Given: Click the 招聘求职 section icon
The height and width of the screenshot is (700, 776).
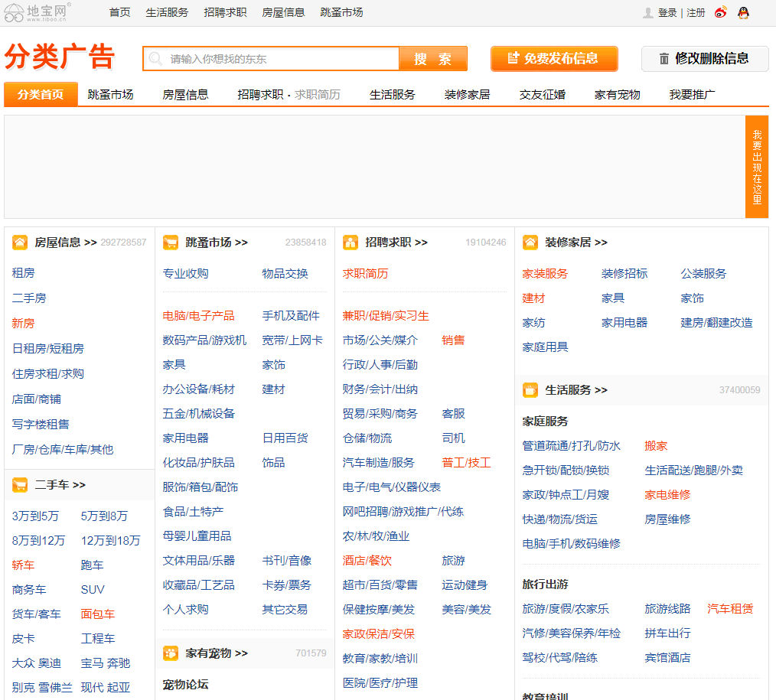Looking at the screenshot, I should pyautogui.click(x=351, y=243).
